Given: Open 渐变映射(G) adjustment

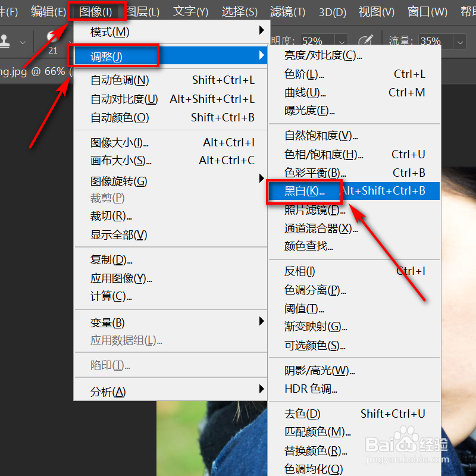Looking at the screenshot, I should click(354, 327).
